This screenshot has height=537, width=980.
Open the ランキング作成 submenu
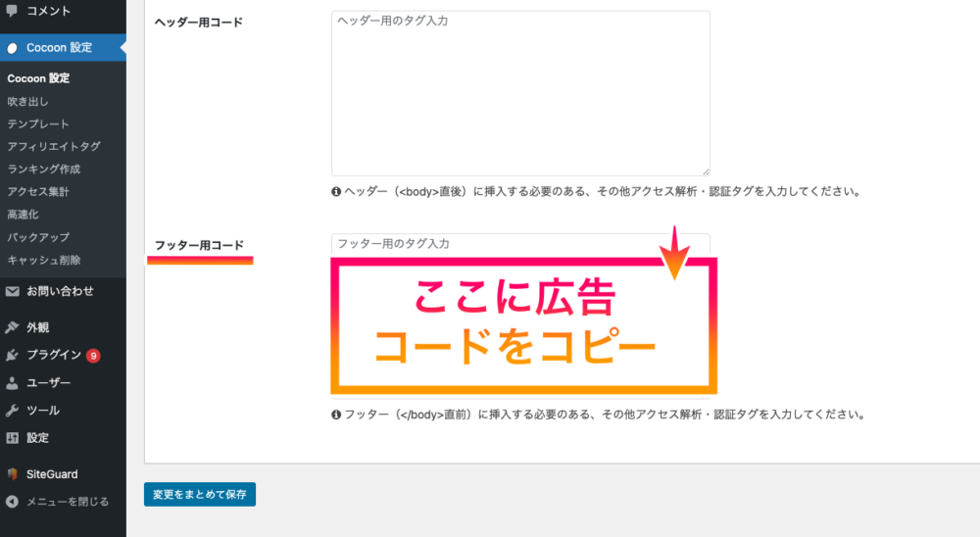(x=44, y=169)
